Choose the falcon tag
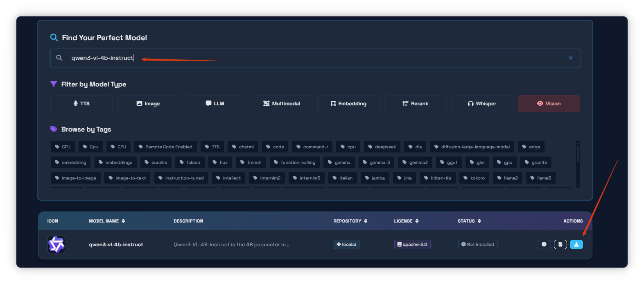 (x=190, y=162)
